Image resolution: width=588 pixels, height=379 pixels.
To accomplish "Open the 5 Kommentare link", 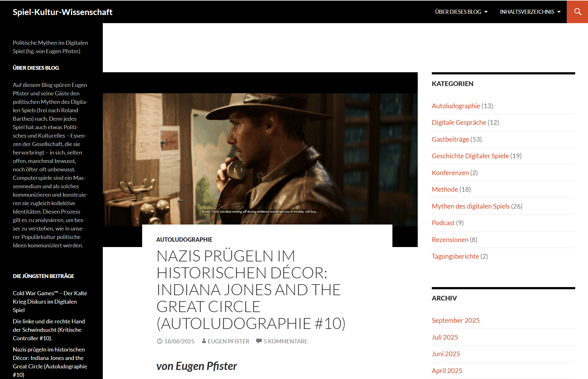I will pos(285,341).
